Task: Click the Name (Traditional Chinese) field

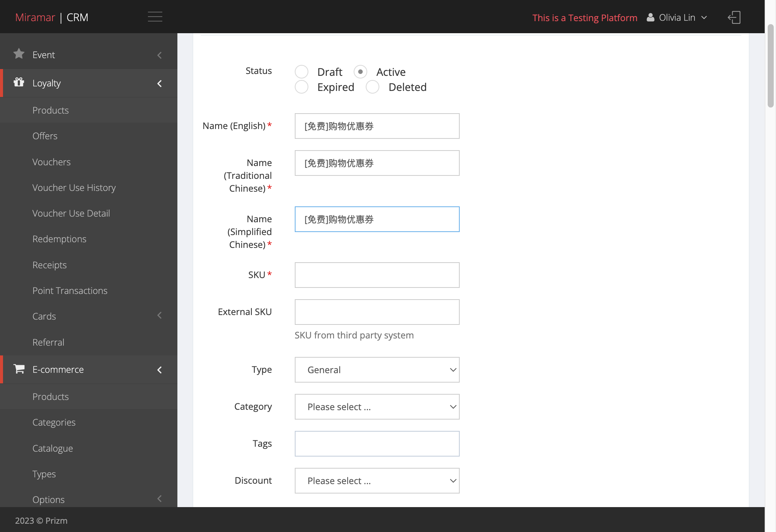Action: (377, 163)
